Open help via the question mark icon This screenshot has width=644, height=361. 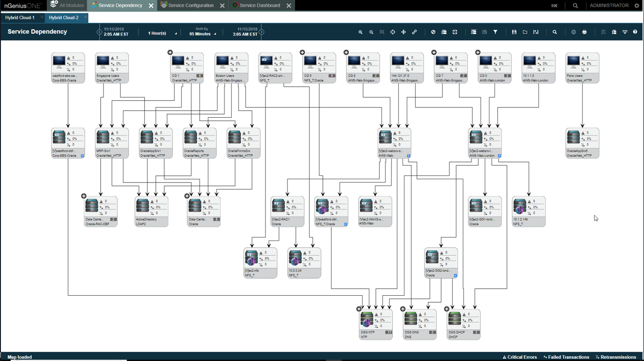[x=635, y=32]
